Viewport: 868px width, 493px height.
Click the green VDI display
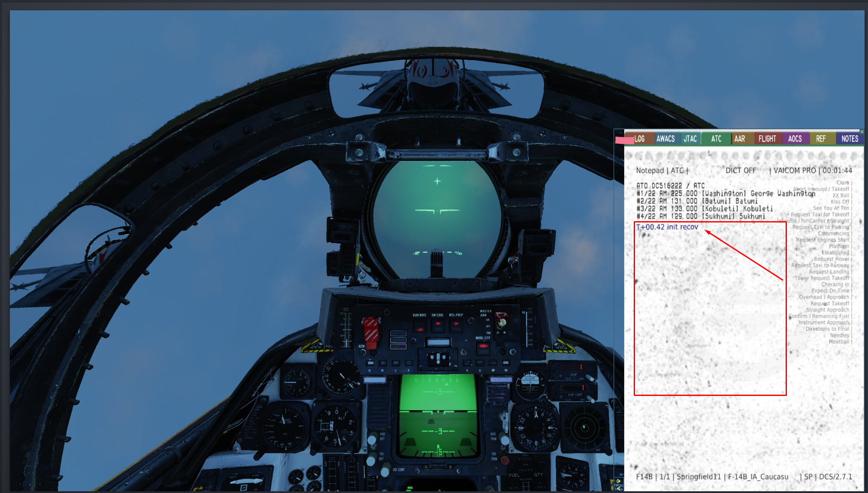tap(438, 415)
